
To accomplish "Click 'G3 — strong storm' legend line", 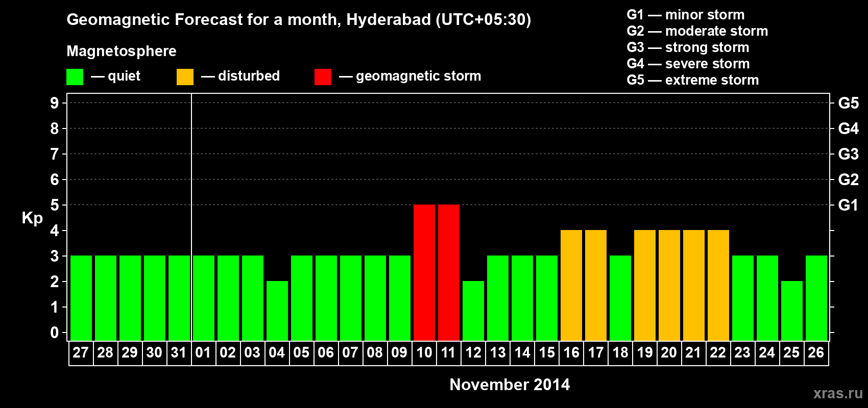I will 688,47.
